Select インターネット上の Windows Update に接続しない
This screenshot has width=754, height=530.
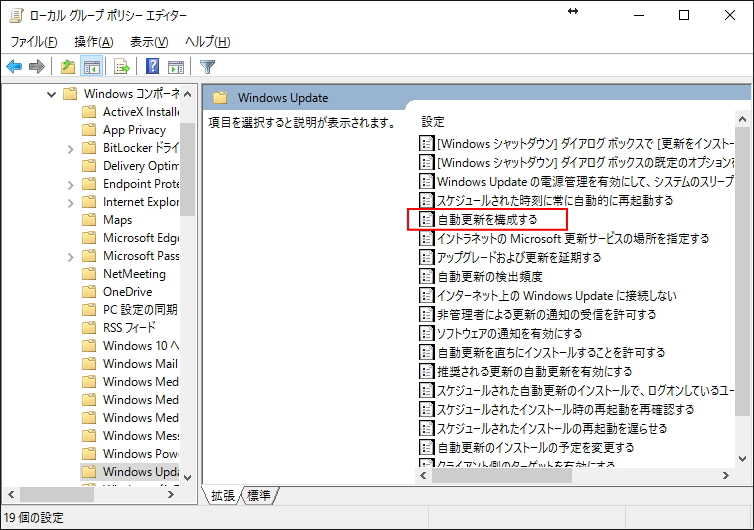557,295
